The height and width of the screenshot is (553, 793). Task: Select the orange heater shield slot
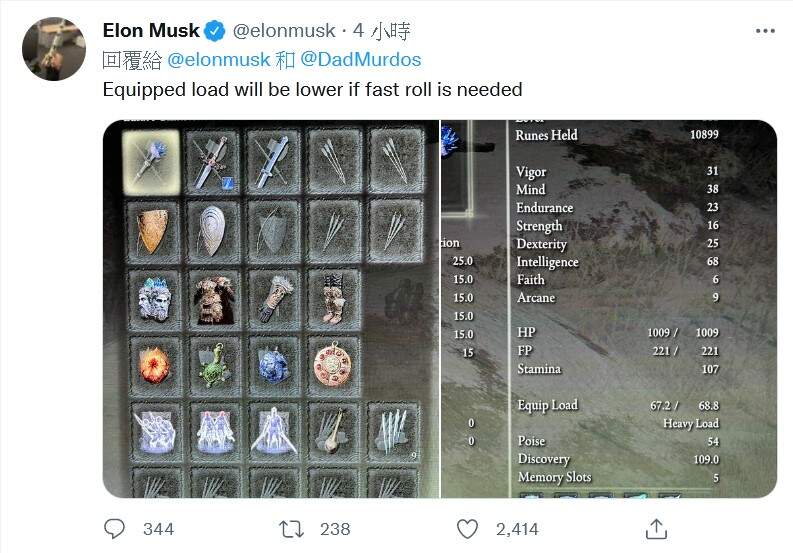[151, 230]
